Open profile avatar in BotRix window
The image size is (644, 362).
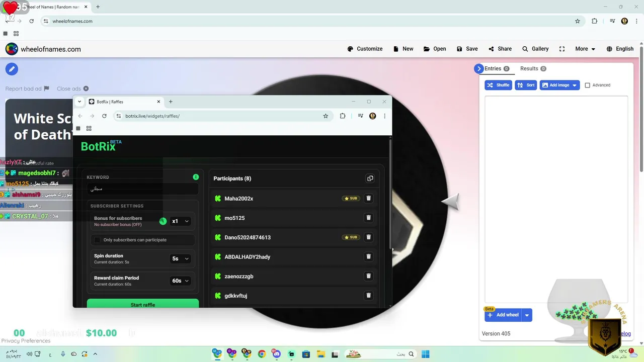coord(372,116)
